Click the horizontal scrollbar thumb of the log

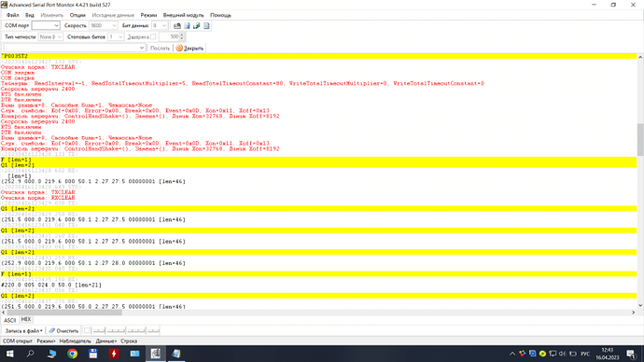point(64,313)
